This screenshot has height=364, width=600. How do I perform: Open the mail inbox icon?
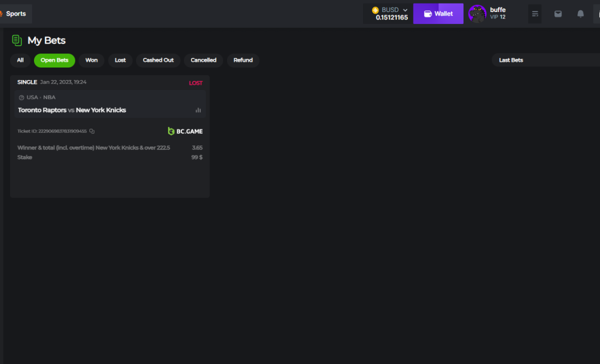coord(558,14)
